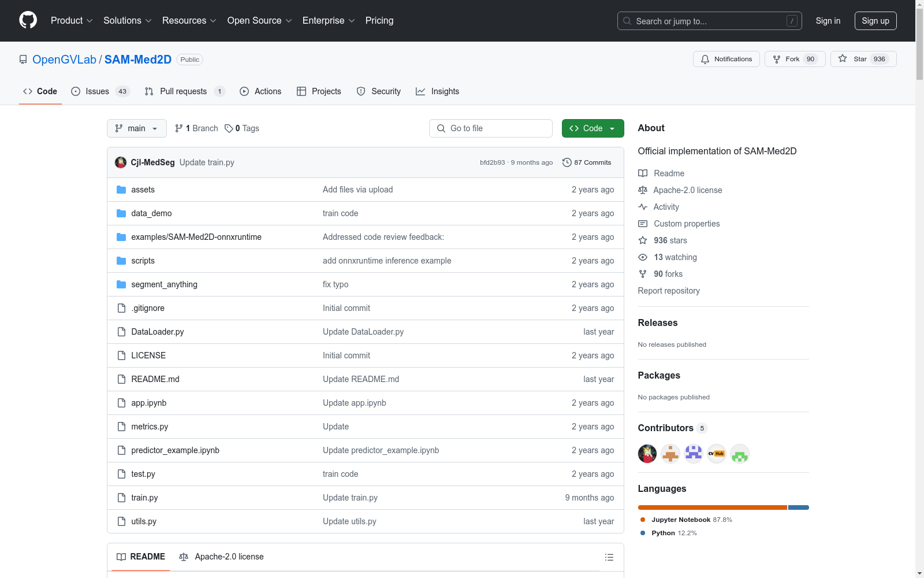View 936 stars stargazers
This screenshot has height=578, width=924.
tap(663, 240)
